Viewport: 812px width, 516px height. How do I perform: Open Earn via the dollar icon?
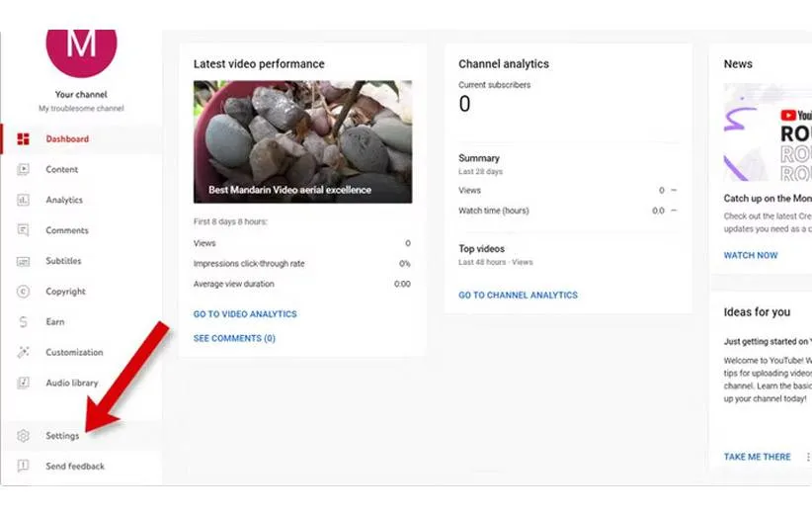(x=23, y=322)
